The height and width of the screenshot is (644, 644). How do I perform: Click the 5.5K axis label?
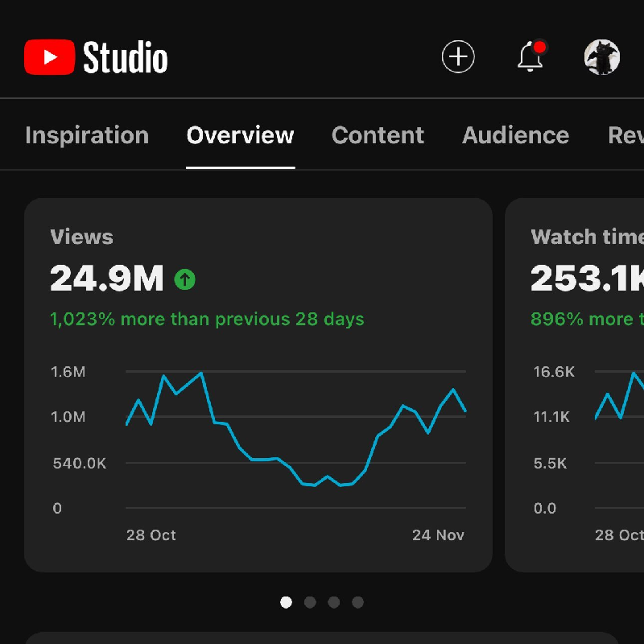(551, 464)
